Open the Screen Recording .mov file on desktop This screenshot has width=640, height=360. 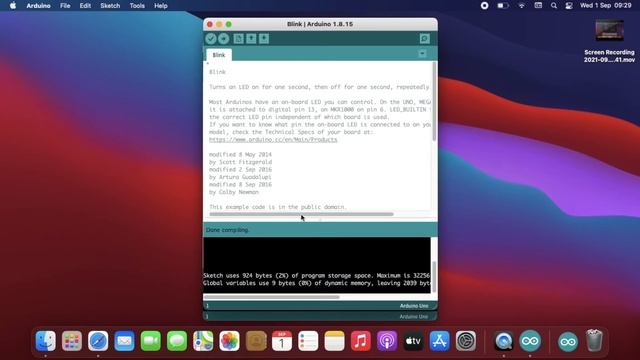(609, 41)
